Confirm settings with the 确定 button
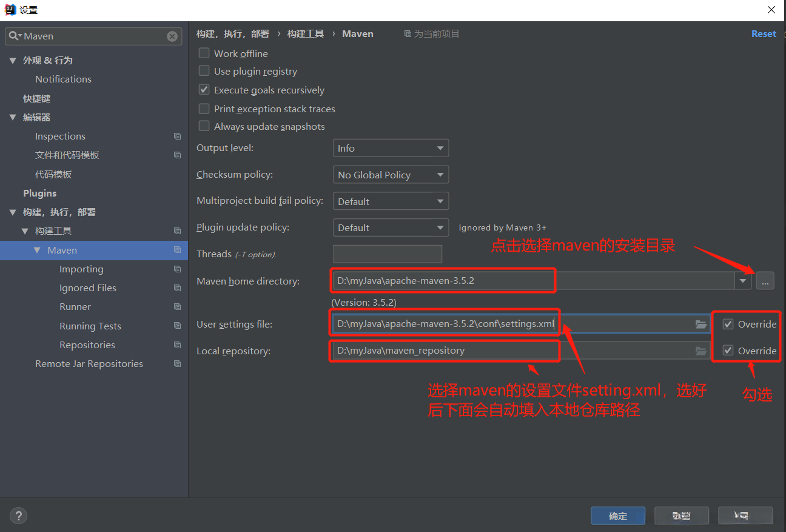This screenshot has height=532, width=786. tap(618, 516)
